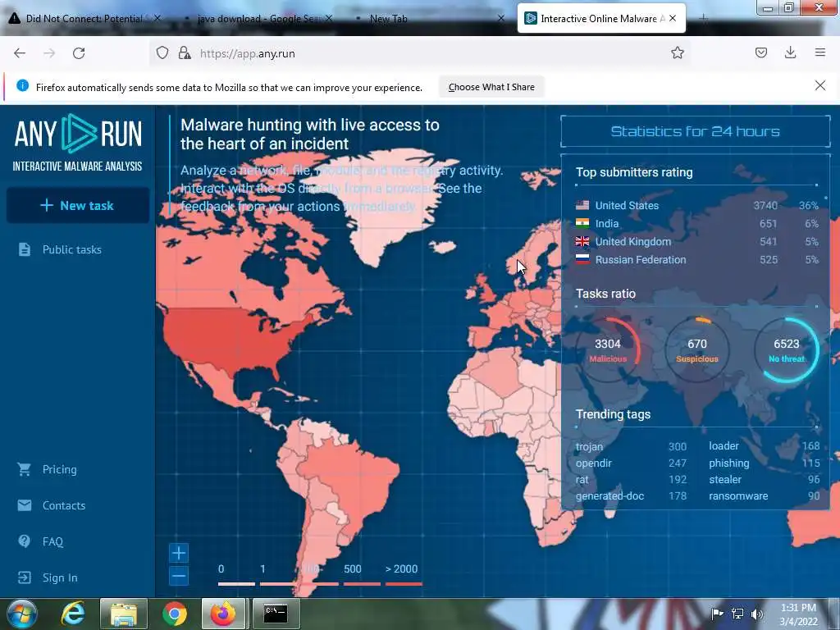Image resolution: width=840 pixels, height=630 pixels.
Task: Click the volume speaker tray icon
Action: 757,614
